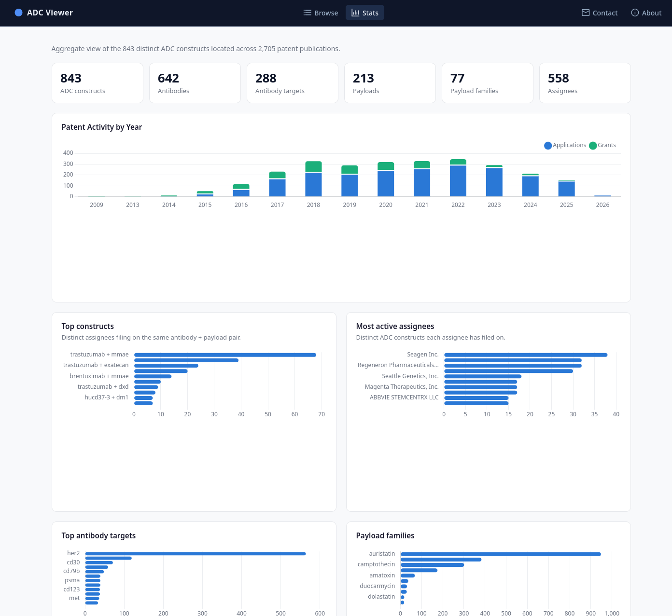Select the blue Applications bar for 2022

coord(458,181)
